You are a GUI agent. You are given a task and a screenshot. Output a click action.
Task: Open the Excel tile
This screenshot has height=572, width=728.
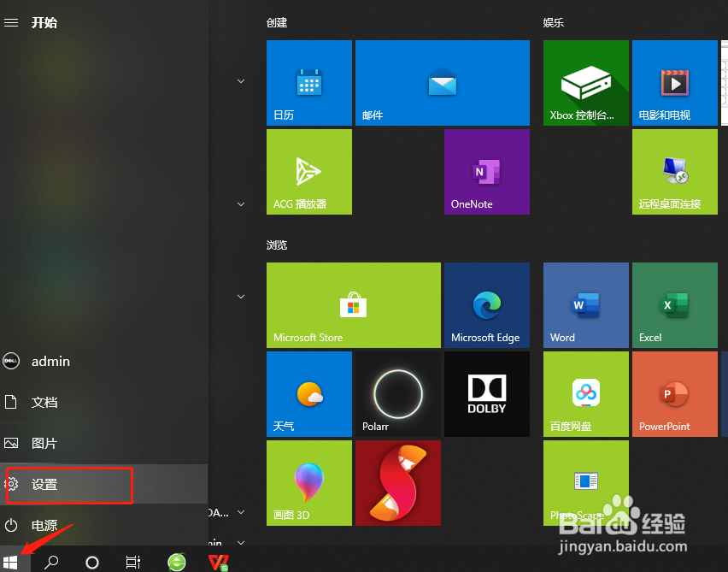click(x=675, y=305)
